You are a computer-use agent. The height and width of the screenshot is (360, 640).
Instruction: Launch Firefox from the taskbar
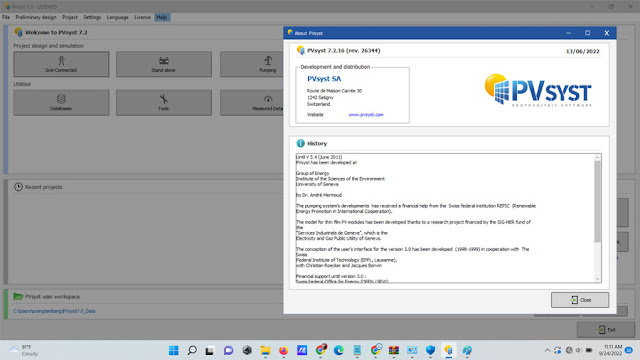click(283, 350)
